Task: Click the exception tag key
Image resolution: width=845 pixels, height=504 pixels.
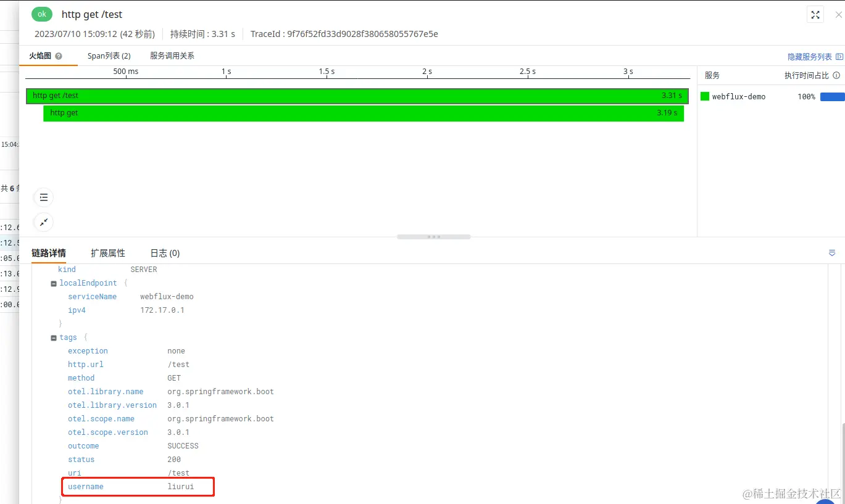Action: tap(88, 351)
